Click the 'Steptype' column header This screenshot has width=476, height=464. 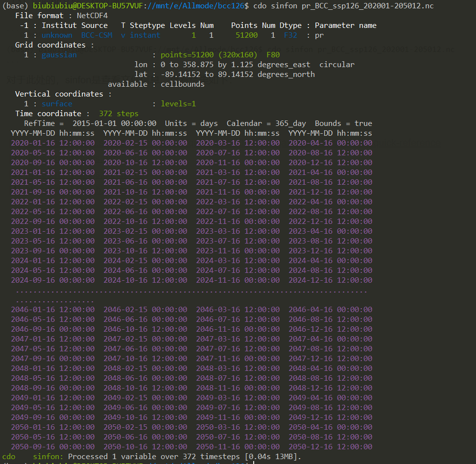coord(147,25)
